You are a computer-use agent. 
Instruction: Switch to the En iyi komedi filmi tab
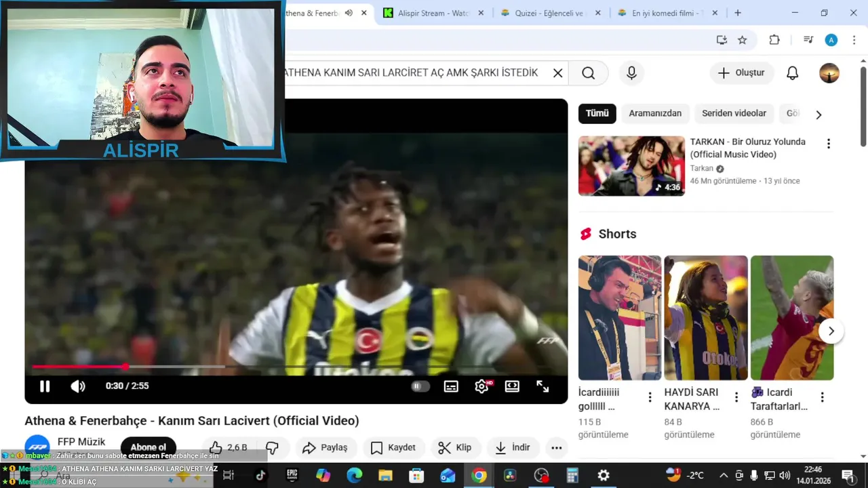(669, 13)
